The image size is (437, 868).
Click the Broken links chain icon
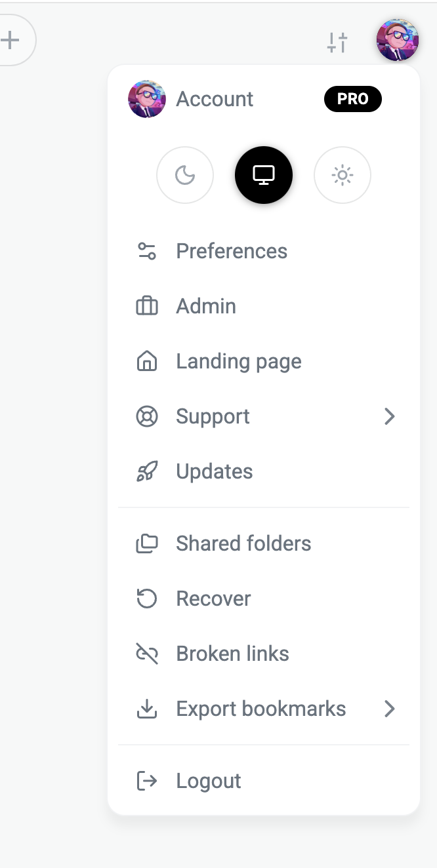(147, 654)
